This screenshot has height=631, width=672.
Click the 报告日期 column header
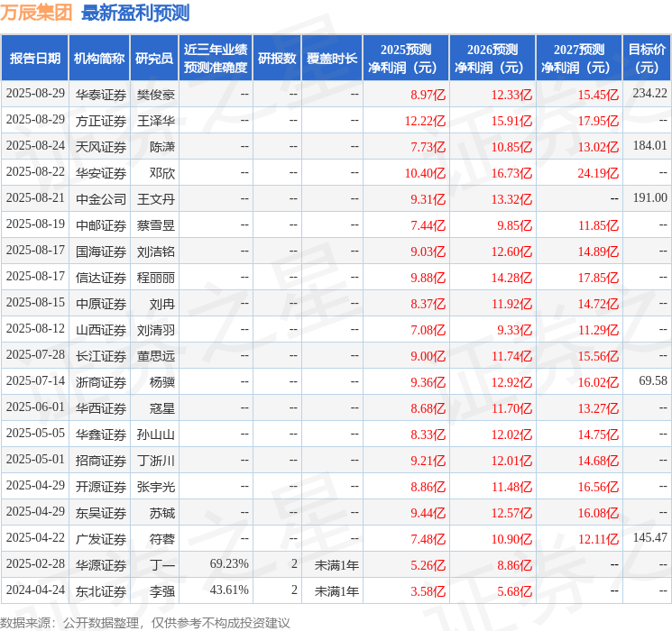[34, 59]
